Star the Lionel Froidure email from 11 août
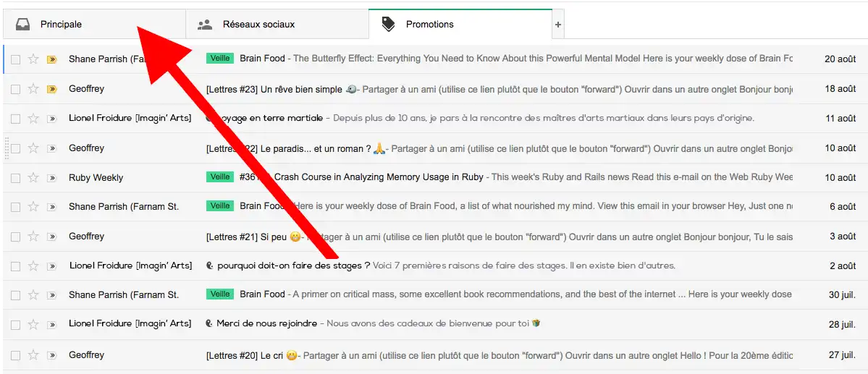The height and width of the screenshot is (374, 868). 33,118
